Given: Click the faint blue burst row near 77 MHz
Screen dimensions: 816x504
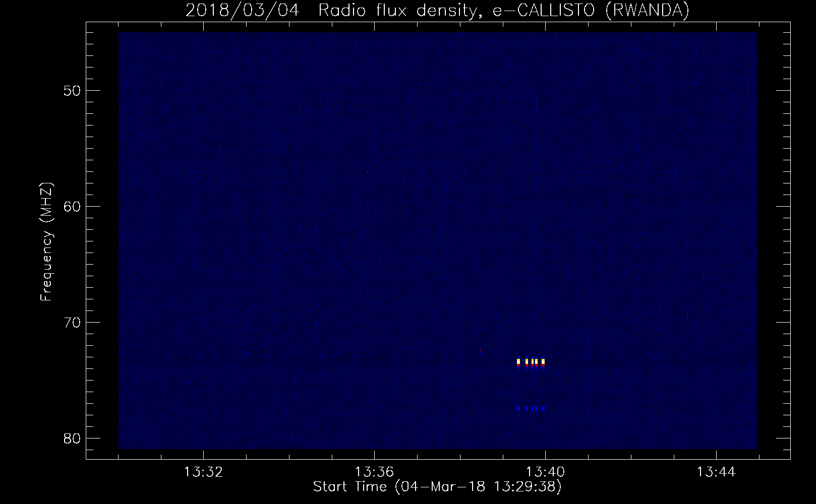Looking at the screenshot, I should point(531,408).
